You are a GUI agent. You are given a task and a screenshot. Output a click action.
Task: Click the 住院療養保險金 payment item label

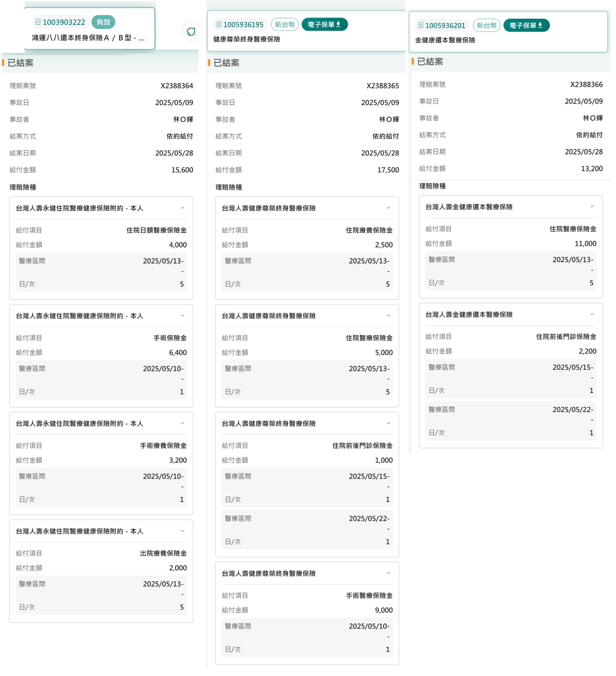(369, 230)
